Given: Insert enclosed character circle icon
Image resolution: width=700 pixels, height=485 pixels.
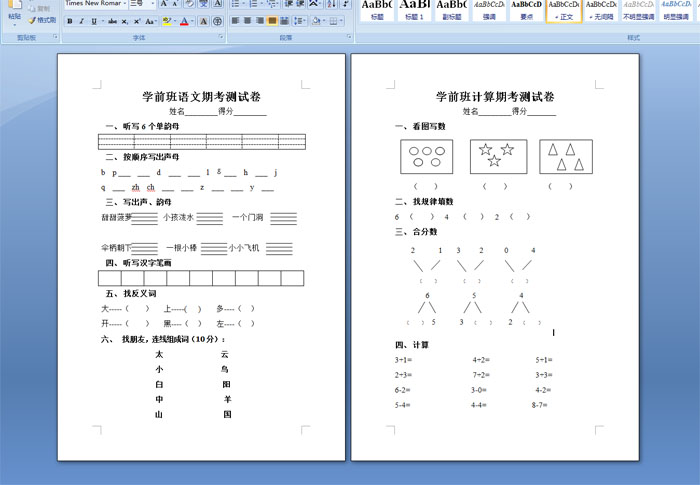Looking at the screenshot, I should 217,21.
